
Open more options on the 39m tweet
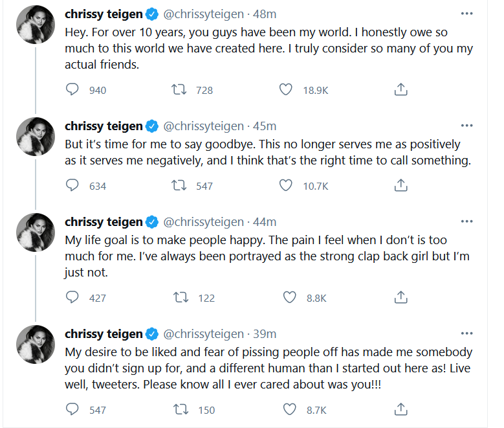tap(466, 334)
